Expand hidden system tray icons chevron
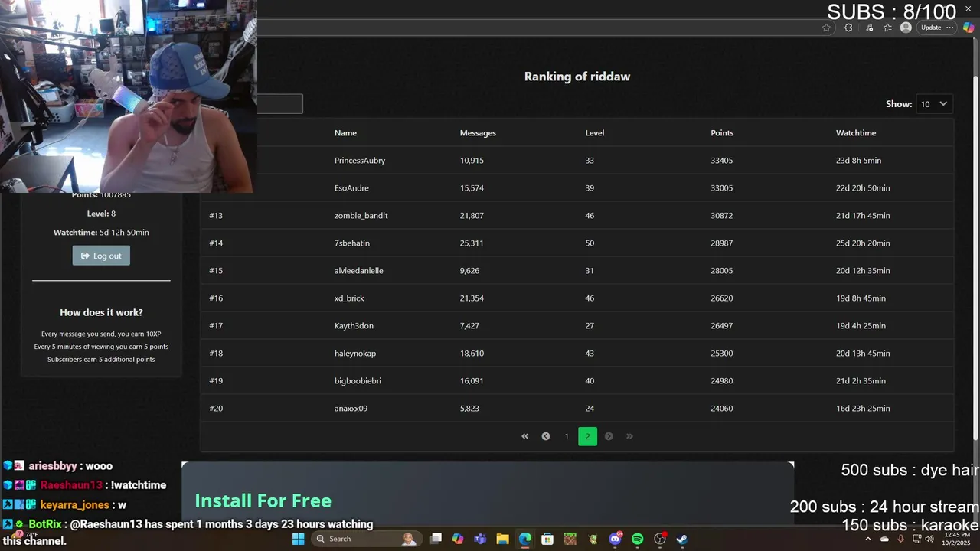This screenshot has width=980, height=551. pyautogui.click(x=867, y=539)
